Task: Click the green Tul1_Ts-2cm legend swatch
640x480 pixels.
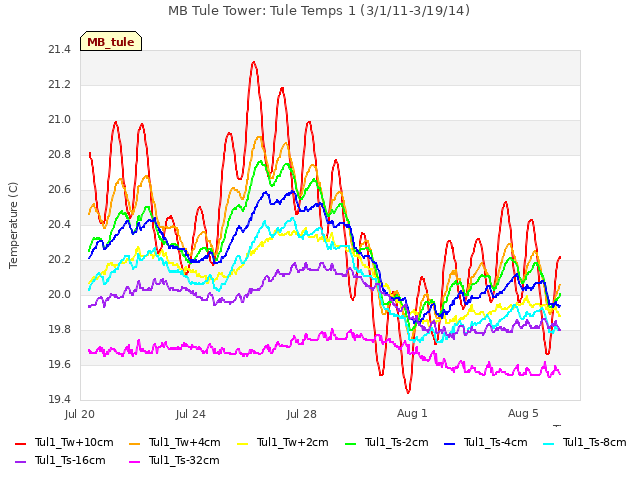Action: pyautogui.click(x=351, y=443)
